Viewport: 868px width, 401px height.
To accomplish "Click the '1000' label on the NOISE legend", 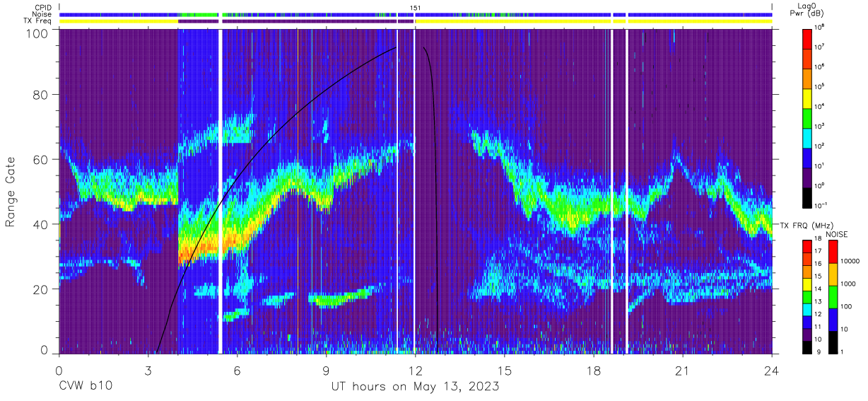I will [x=848, y=284].
